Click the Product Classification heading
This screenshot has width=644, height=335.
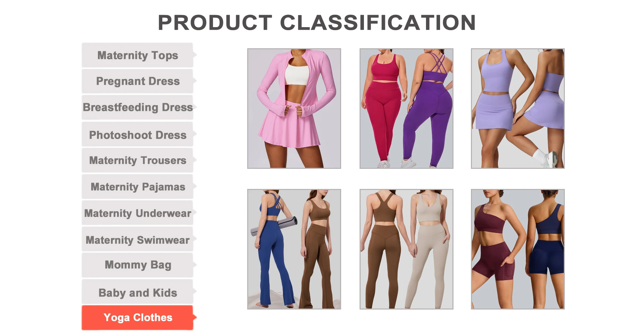point(317,22)
